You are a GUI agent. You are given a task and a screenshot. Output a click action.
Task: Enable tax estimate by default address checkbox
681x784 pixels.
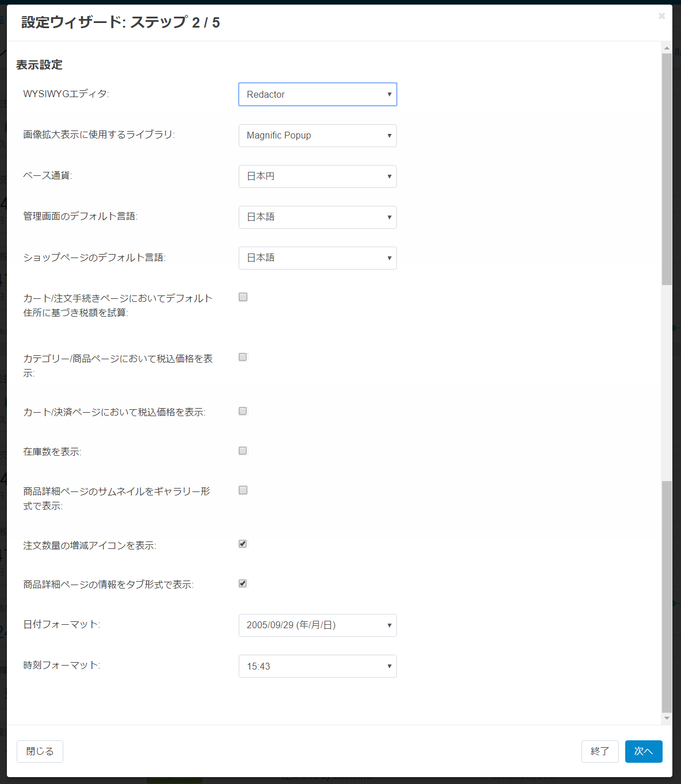tap(243, 297)
